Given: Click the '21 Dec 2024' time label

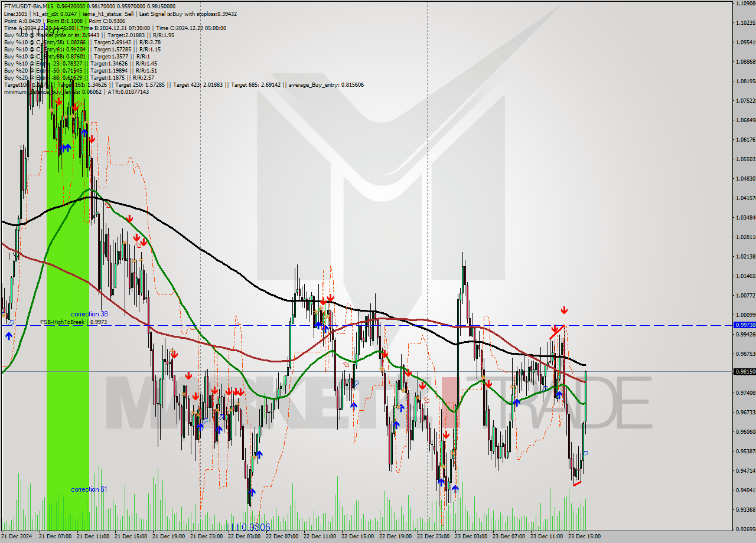Looking at the screenshot, I should coord(17,537).
